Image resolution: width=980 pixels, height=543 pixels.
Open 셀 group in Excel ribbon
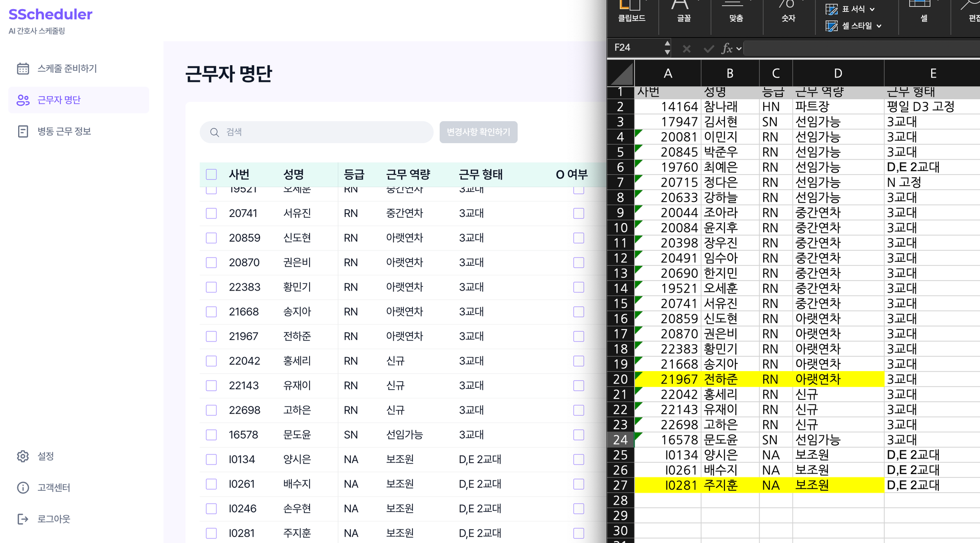(x=924, y=11)
